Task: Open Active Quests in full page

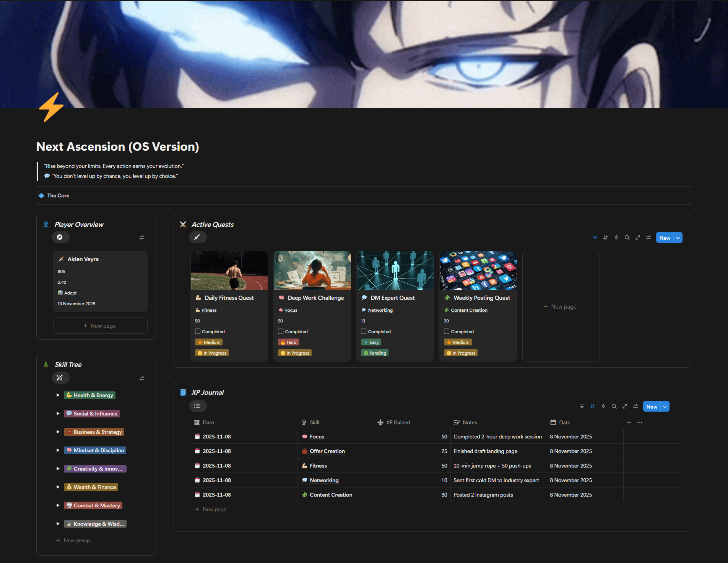Action: 637,237
